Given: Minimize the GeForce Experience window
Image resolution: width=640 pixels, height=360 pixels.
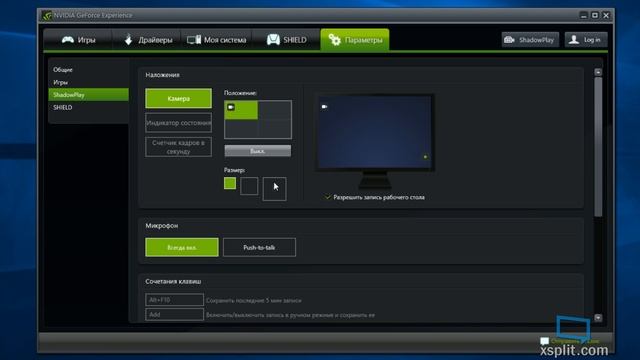Looking at the screenshot, I should click(583, 16).
